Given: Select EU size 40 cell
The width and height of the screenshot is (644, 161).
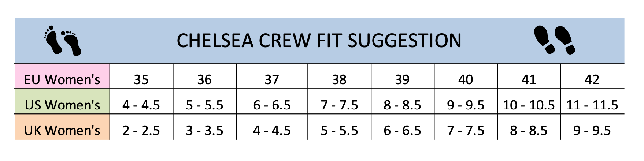Looking at the screenshot, I should point(466,79).
